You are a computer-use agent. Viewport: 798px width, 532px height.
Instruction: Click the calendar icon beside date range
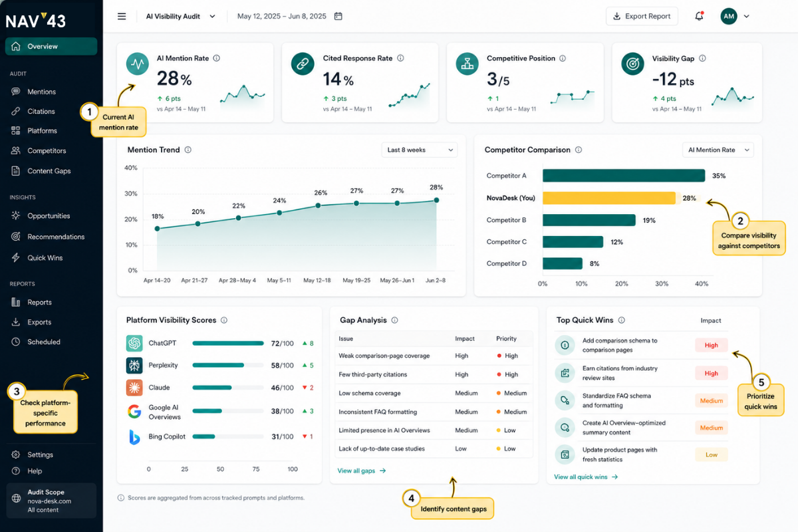338,16
